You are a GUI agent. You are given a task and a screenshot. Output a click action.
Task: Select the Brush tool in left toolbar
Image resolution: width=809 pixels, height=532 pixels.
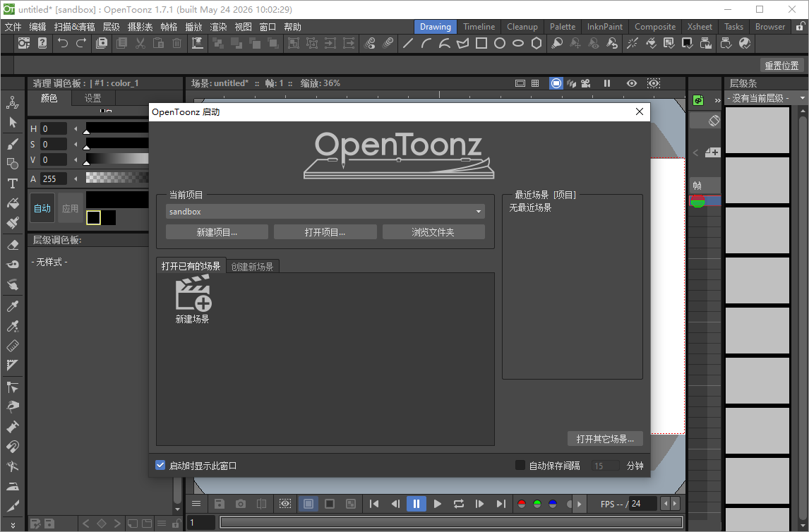coord(13,143)
